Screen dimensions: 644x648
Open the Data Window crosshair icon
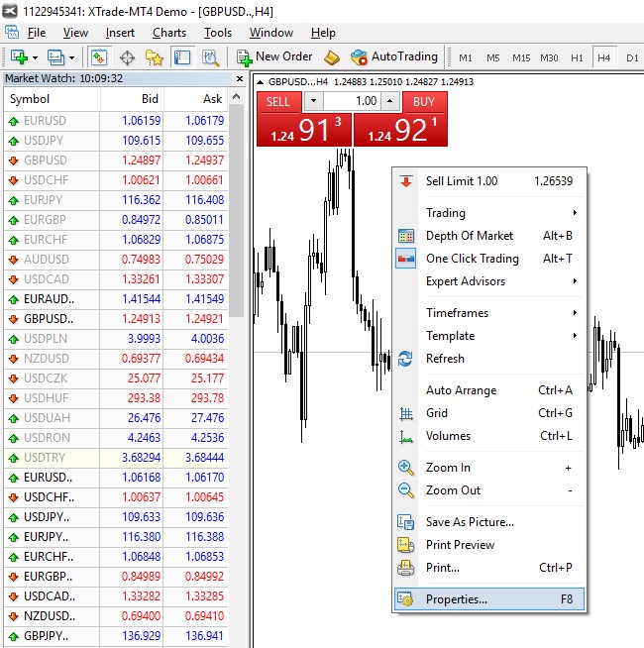128,57
